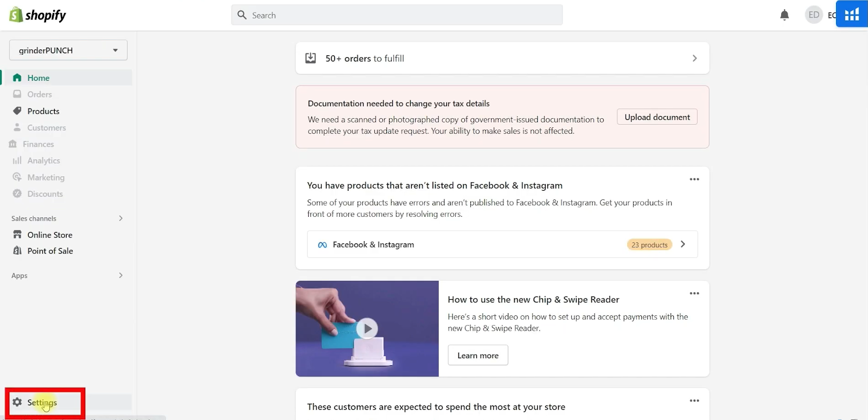Open the Analytics sidebar item
This screenshot has height=420, width=868.
(x=43, y=160)
